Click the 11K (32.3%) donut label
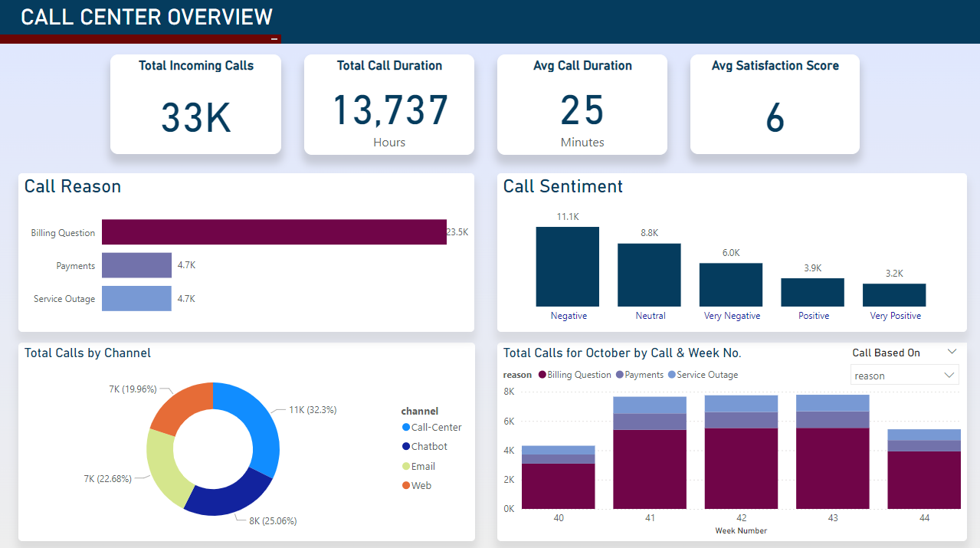 pyautogui.click(x=313, y=410)
